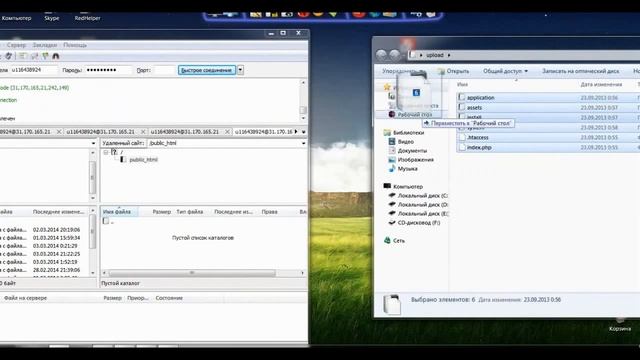Click the username field showing u116438924
Screen dimensions: 640x360
[33, 70]
